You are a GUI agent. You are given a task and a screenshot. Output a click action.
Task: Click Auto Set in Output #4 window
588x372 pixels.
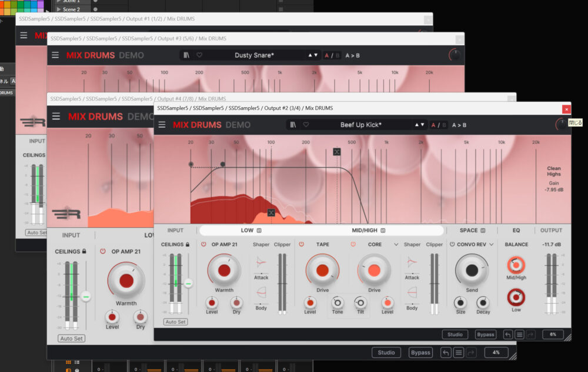pyautogui.click(x=71, y=338)
